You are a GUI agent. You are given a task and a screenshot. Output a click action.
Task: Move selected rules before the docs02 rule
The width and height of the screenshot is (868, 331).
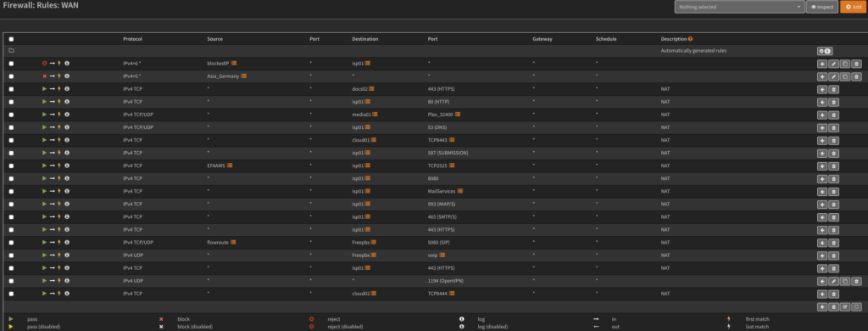[822, 89]
